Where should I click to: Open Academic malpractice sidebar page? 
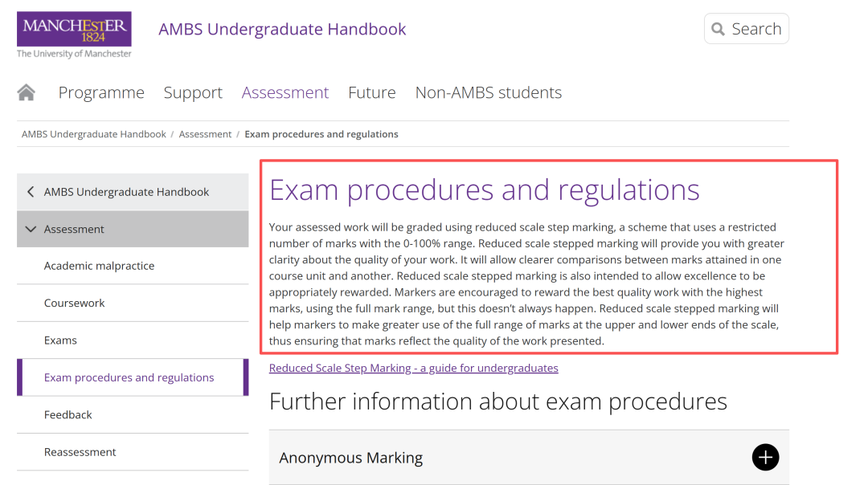click(133, 266)
